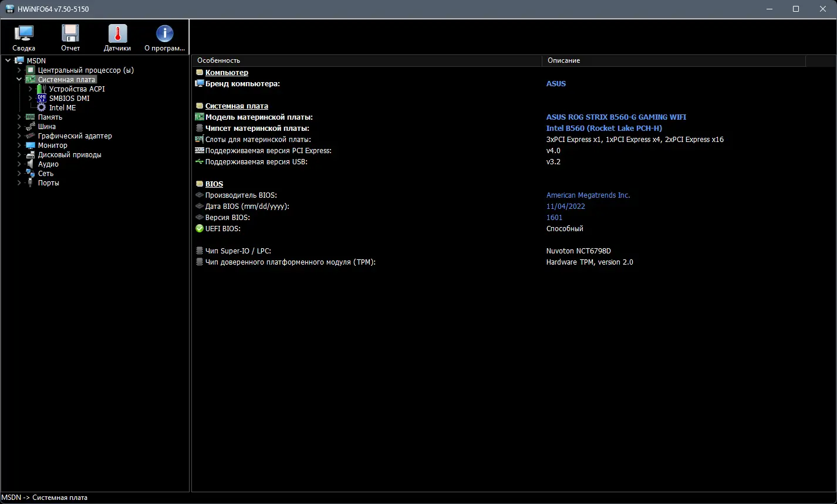Expand the Дисковый приводы node

coord(19,155)
